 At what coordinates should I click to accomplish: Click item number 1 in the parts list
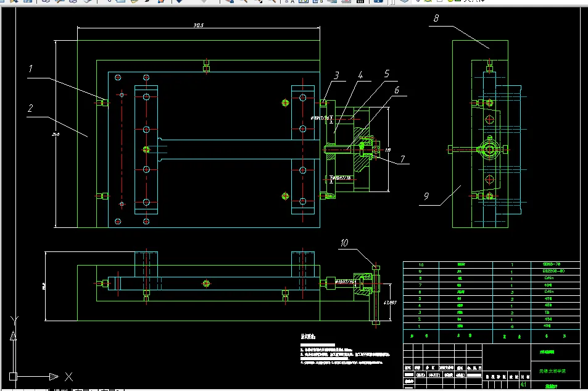[x=419, y=326]
